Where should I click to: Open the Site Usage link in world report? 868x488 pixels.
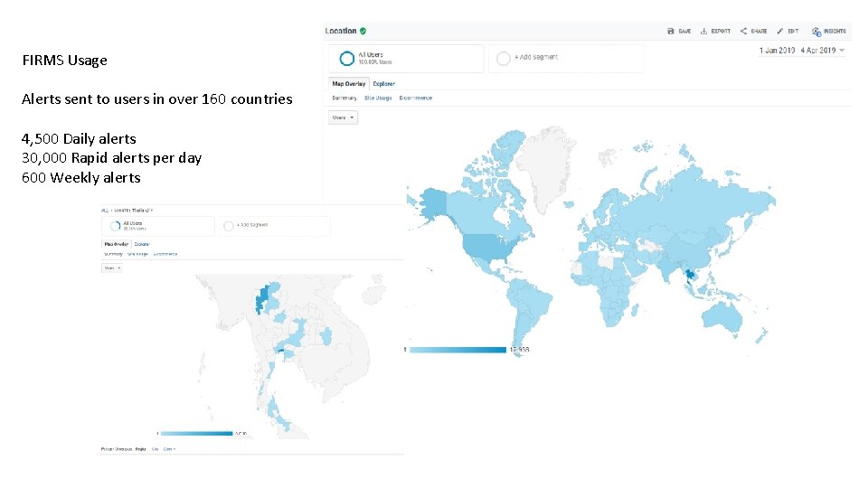(x=378, y=98)
